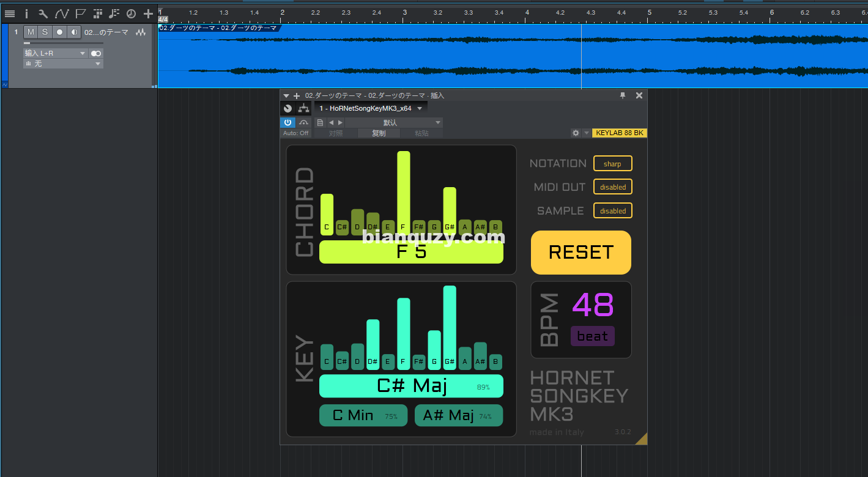
Task: Click the automation icon below track color
Action: pyautogui.click(x=5, y=85)
